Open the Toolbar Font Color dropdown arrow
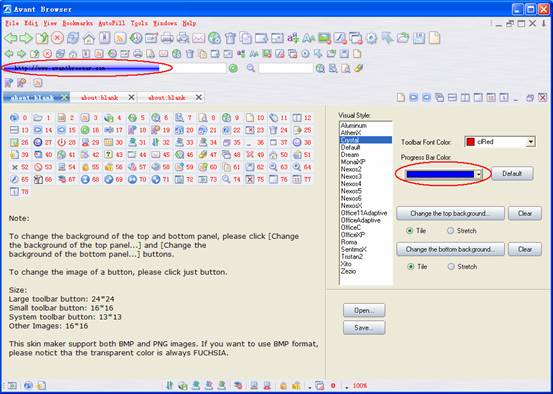 (530, 142)
